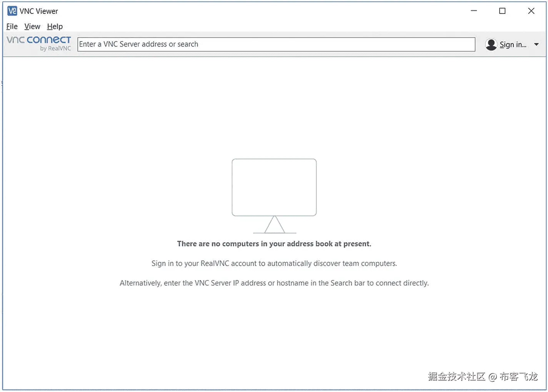Select the account profile silhouette icon
The image size is (548, 392).
[x=491, y=44]
